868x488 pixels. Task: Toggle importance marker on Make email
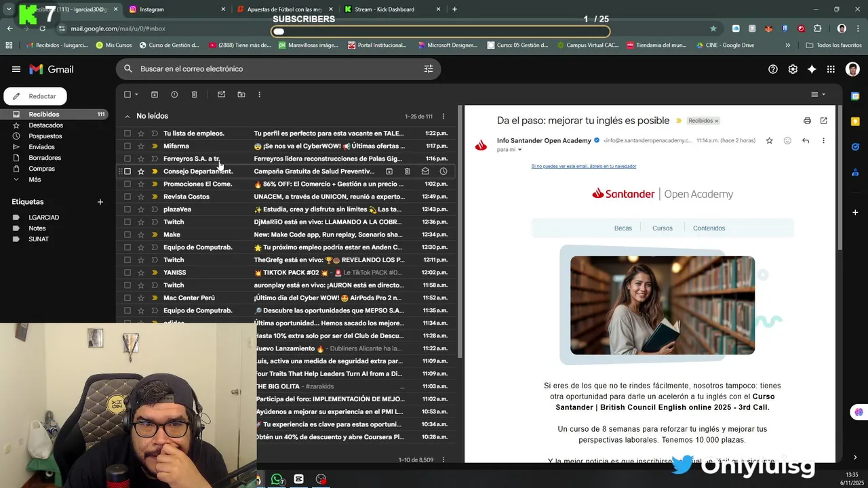pos(155,235)
